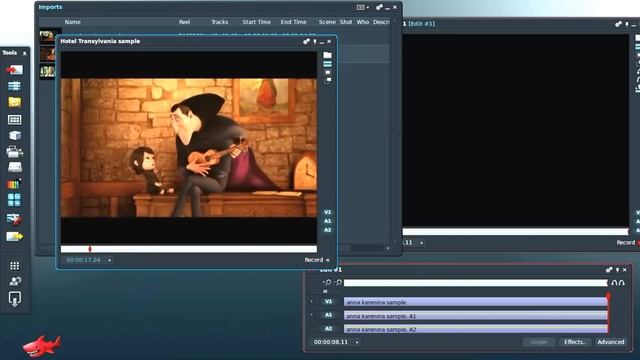Click the headphones icons in timeline
This screenshot has height=360, width=640.
pyautogui.click(x=618, y=283)
